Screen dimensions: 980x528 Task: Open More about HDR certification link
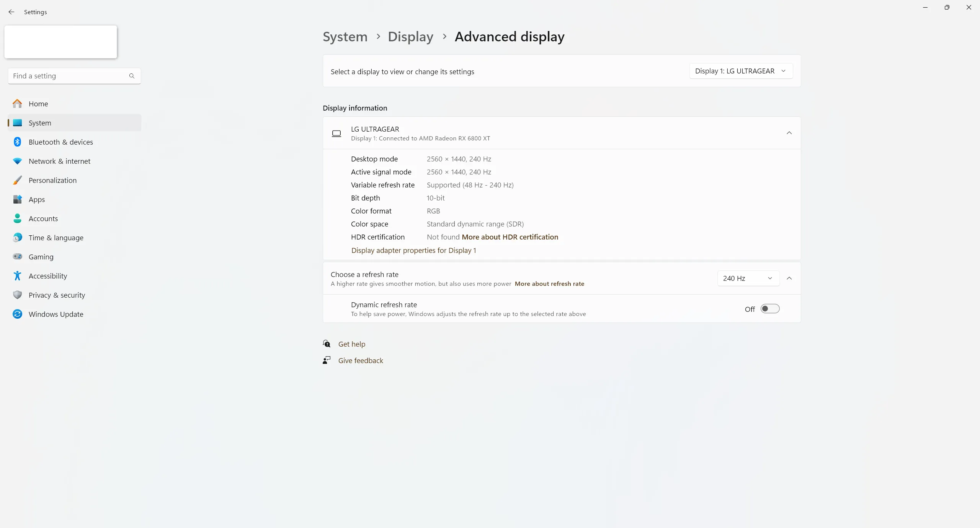coord(510,237)
